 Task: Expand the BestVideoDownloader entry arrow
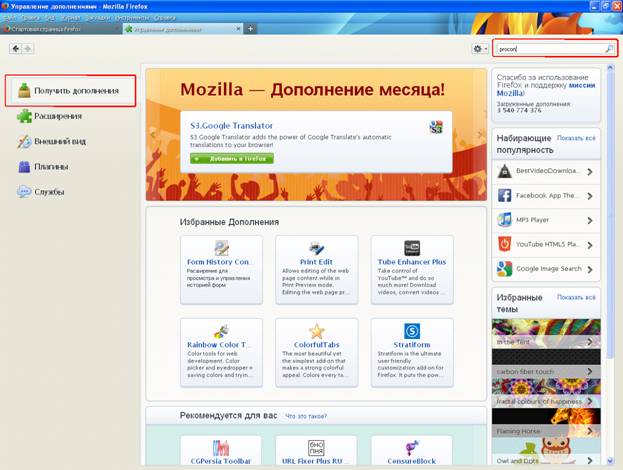pos(590,172)
